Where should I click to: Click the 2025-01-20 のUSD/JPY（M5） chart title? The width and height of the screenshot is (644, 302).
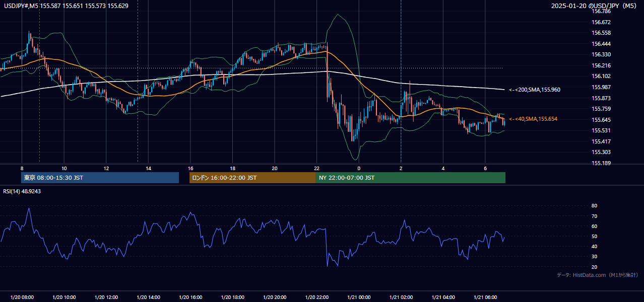pos(595,6)
